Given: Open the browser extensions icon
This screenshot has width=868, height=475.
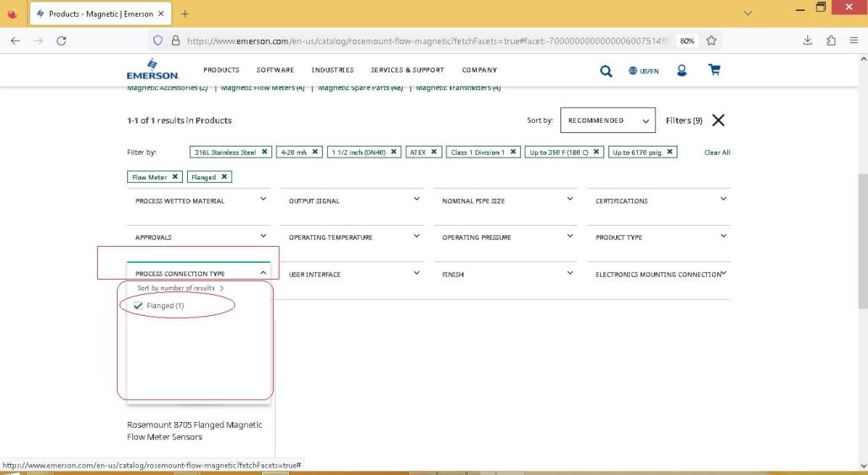Looking at the screenshot, I should (831, 40).
